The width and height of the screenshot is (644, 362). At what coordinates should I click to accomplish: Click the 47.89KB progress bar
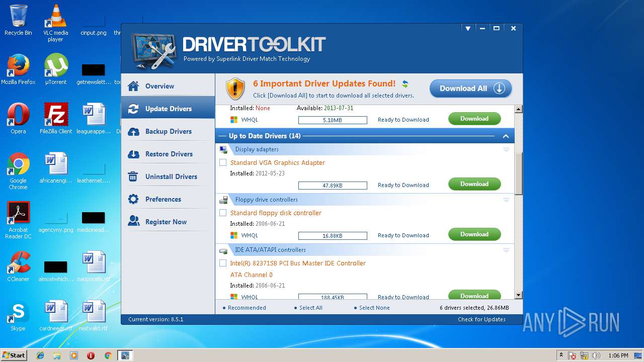click(x=333, y=186)
